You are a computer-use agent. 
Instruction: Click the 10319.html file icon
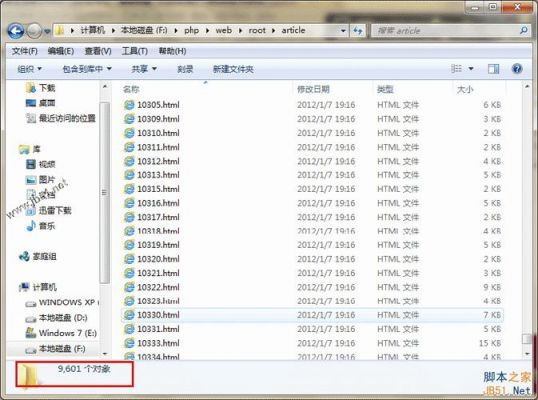(x=129, y=245)
